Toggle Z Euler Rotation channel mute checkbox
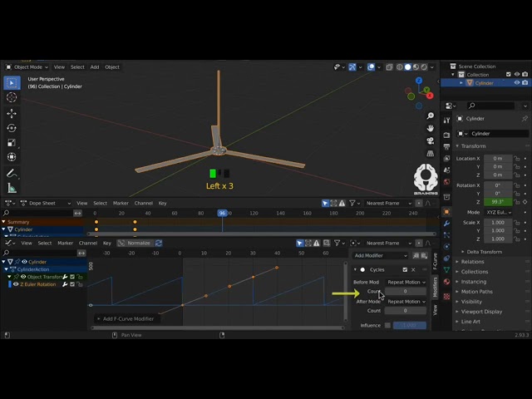This screenshot has width=532, height=399. click(x=72, y=284)
